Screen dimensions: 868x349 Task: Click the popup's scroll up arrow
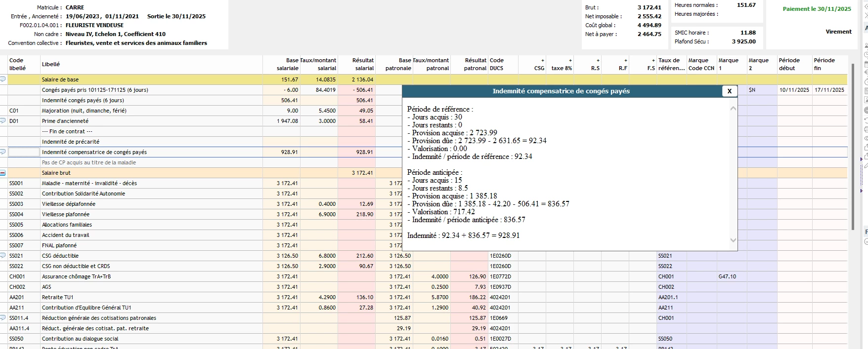pos(733,109)
